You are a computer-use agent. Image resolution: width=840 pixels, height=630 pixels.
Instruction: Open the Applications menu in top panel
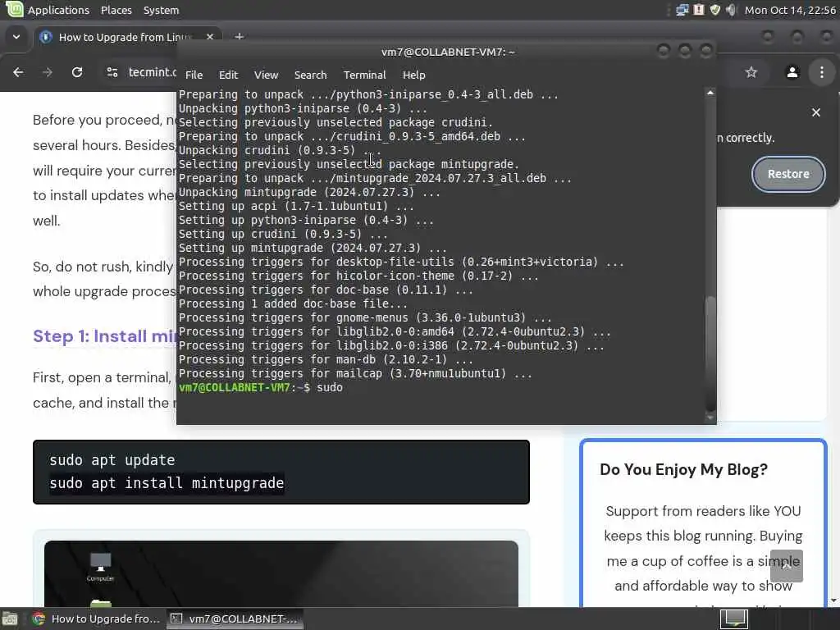point(58,10)
